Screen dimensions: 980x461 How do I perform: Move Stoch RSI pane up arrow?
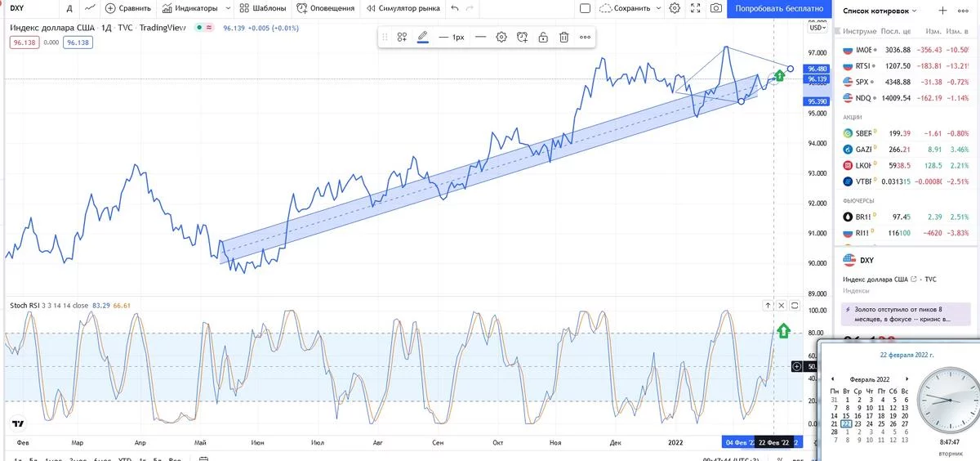pyautogui.click(x=768, y=305)
